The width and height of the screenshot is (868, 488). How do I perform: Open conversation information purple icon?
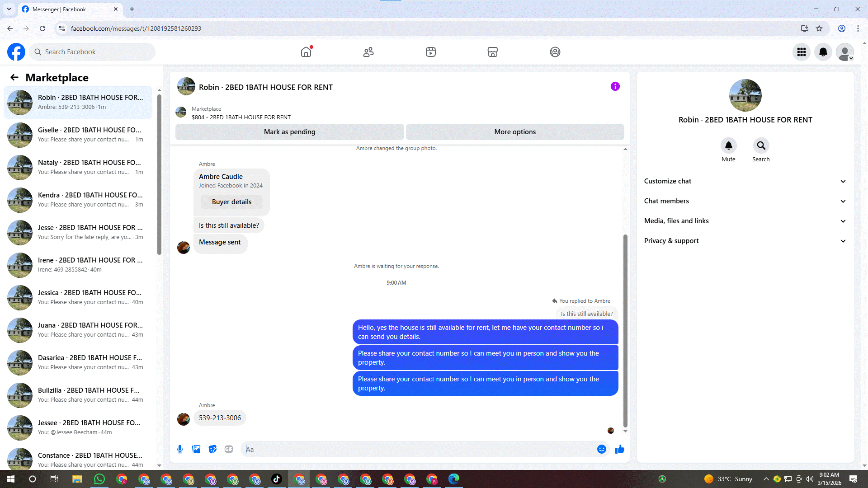(615, 86)
